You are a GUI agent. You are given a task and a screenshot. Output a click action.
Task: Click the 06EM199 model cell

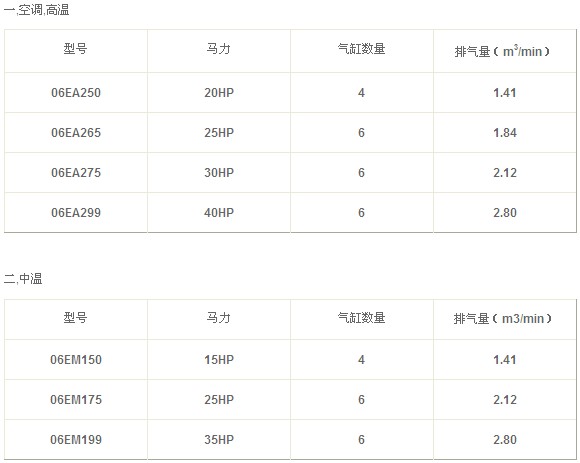tap(76, 439)
